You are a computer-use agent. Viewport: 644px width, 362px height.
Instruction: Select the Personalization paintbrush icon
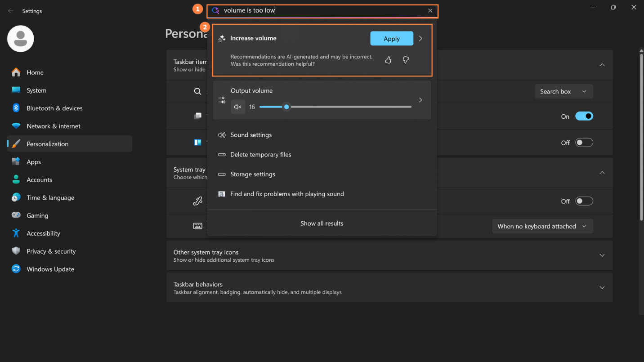[16, 144]
